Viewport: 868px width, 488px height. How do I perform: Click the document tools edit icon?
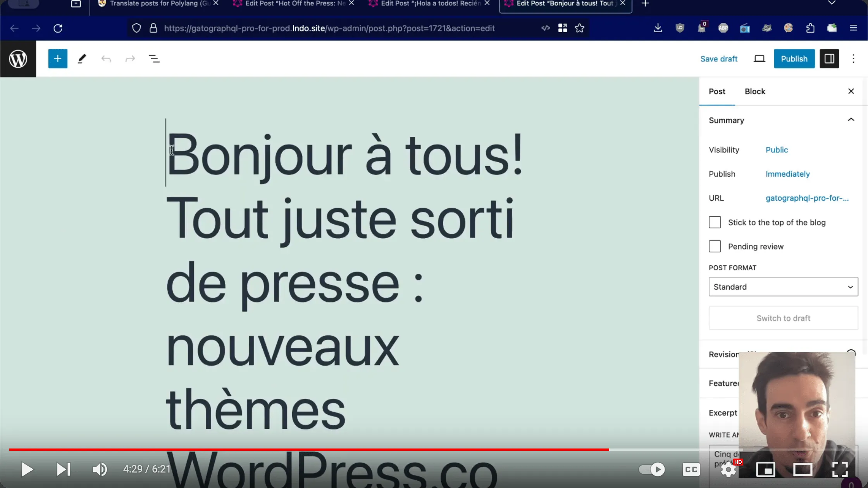[x=82, y=58]
